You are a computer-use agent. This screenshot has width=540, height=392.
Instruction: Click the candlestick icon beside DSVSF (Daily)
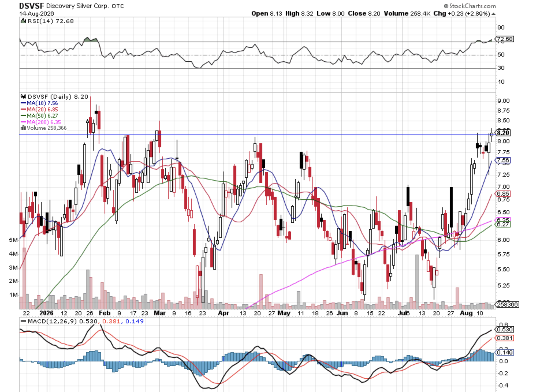[x=23, y=97]
